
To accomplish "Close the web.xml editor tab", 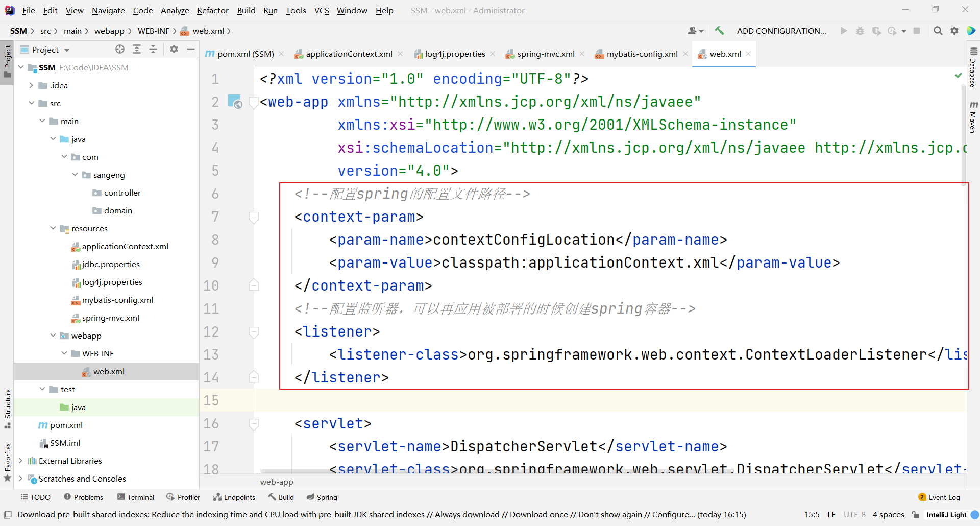I will coord(748,54).
